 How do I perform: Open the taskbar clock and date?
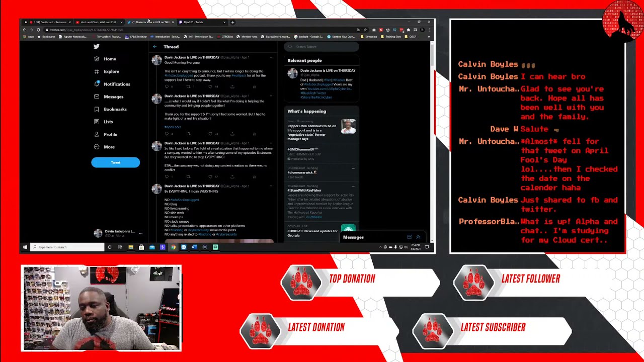pyautogui.click(x=415, y=247)
